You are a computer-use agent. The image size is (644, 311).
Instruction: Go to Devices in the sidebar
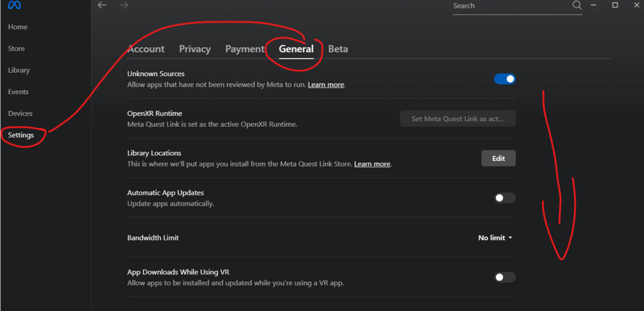pyautogui.click(x=20, y=113)
